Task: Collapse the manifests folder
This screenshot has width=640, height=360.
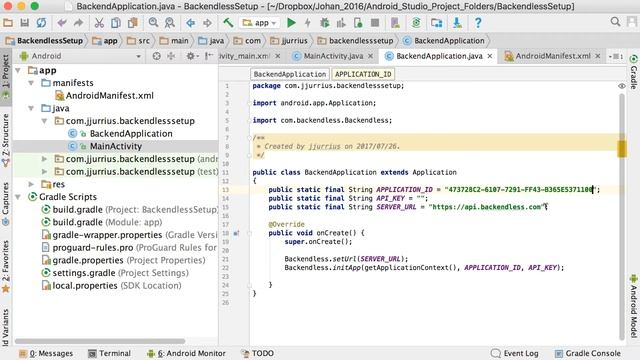Action: [x=31, y=83]
